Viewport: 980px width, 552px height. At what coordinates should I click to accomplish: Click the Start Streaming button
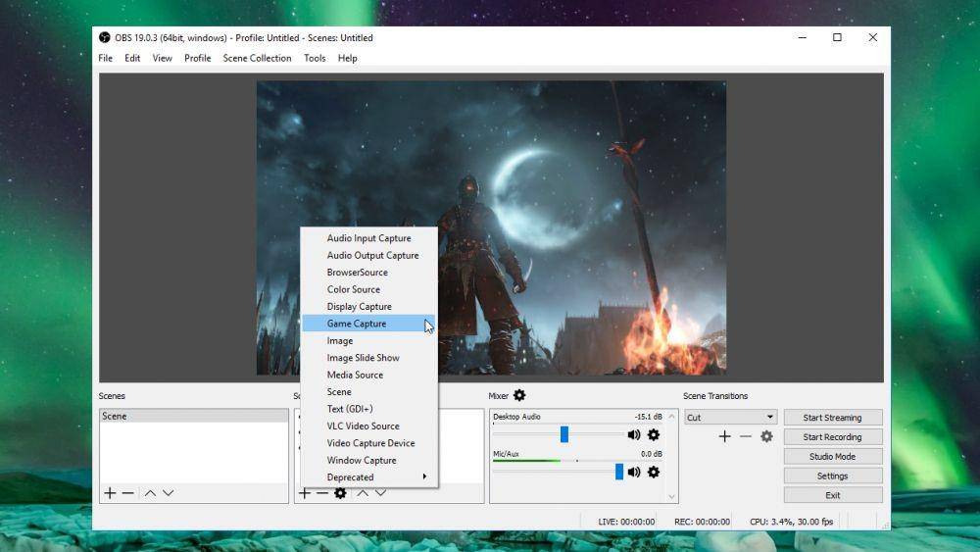pos(832,418)
